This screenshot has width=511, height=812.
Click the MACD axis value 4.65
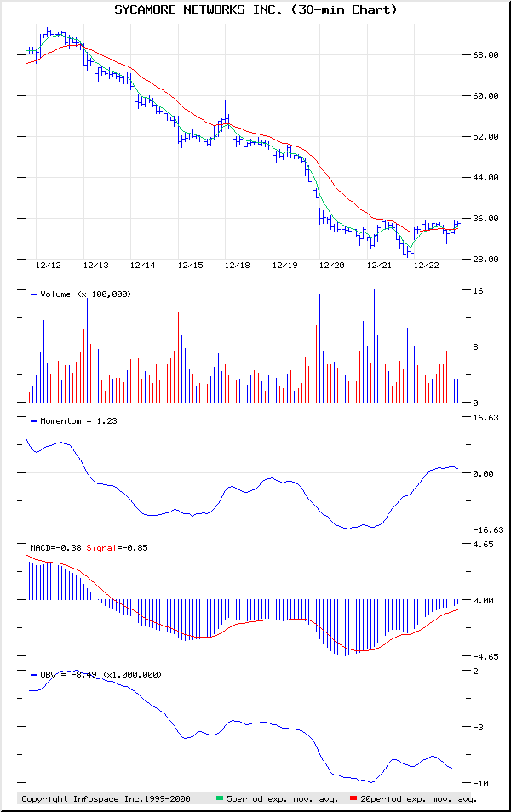(483, 544)
